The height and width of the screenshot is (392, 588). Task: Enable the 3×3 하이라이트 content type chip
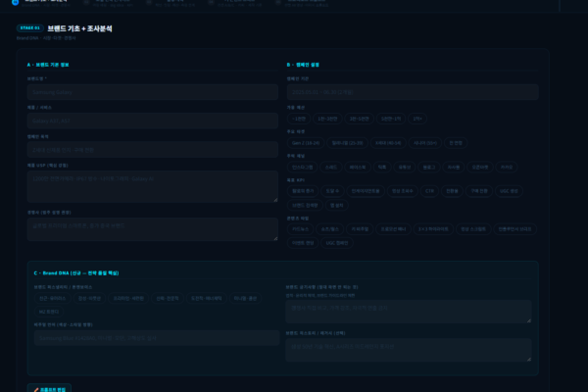pos(433,229)
